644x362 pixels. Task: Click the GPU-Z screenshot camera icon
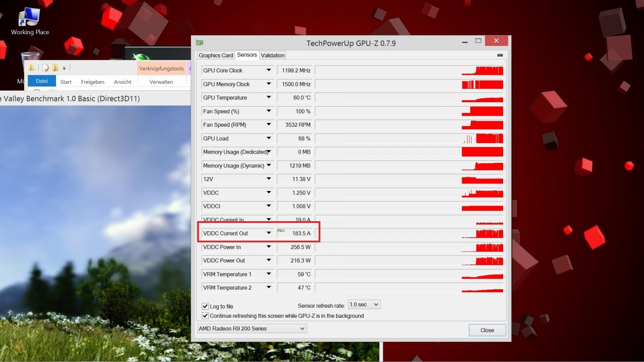(500, 55)
